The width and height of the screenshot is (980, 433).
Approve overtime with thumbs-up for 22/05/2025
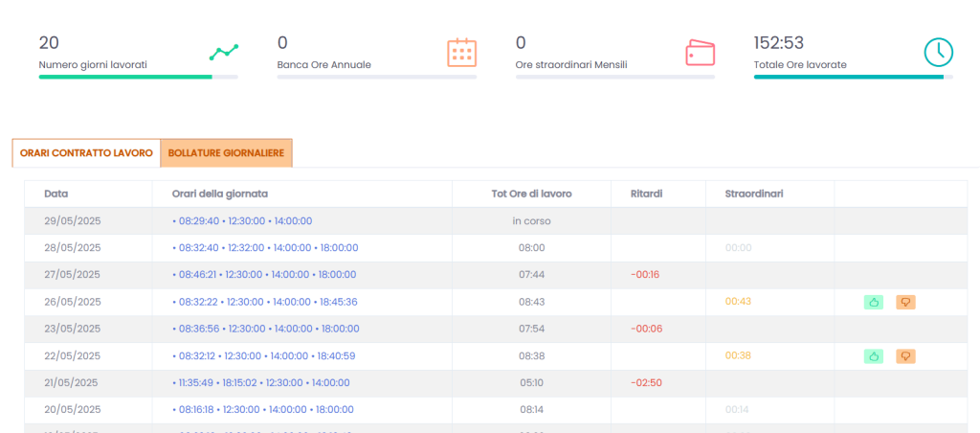[874, 356]
